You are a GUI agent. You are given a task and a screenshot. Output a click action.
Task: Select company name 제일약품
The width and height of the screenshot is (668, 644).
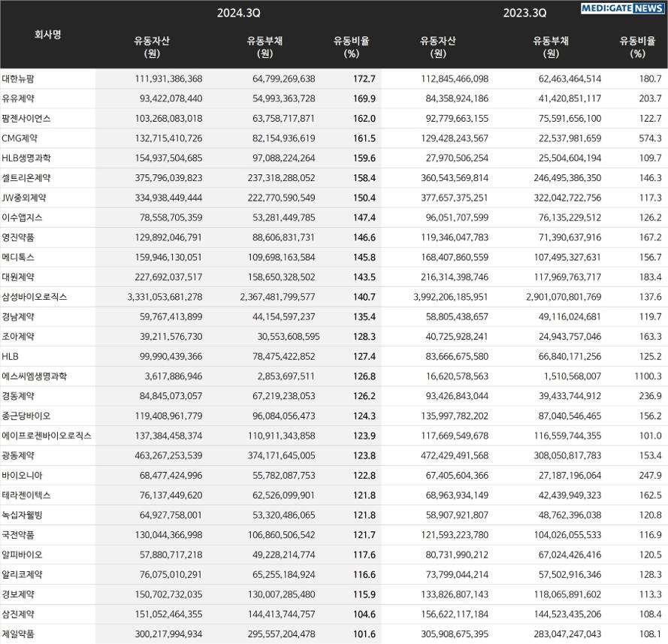[18, 633]
